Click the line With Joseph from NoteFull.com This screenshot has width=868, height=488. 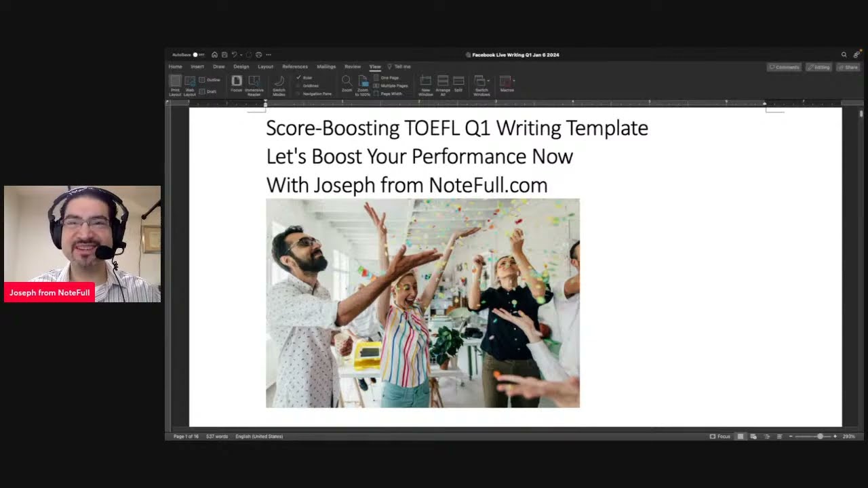pyautogui.click(x=406, y=184)
